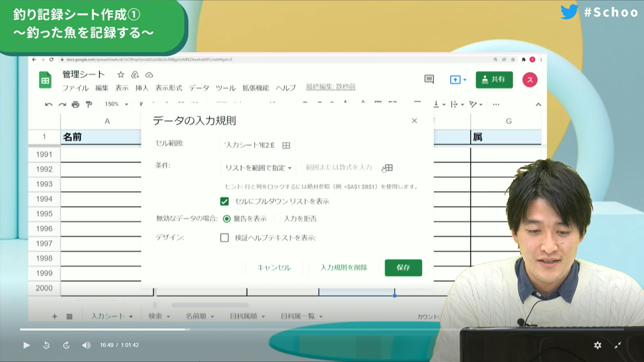Check 検証ヘルプテキストを表示 checkbox

pos(224,238)
